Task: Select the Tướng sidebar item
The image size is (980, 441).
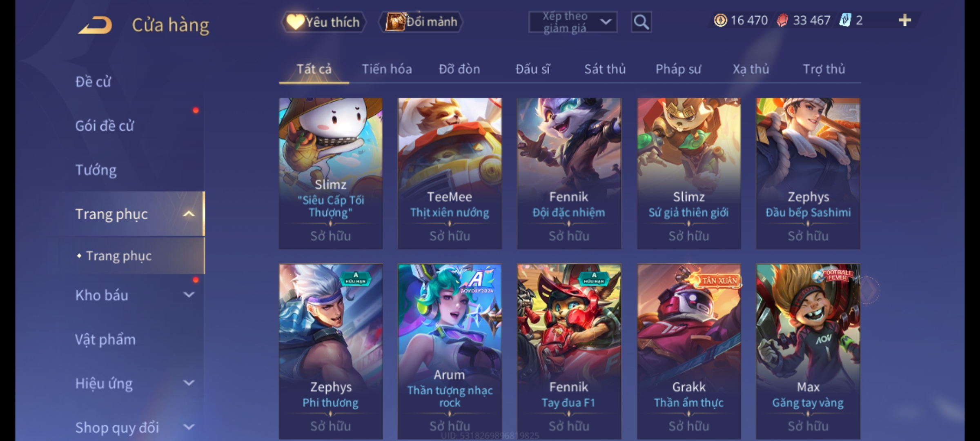Action: click(96, 169)
